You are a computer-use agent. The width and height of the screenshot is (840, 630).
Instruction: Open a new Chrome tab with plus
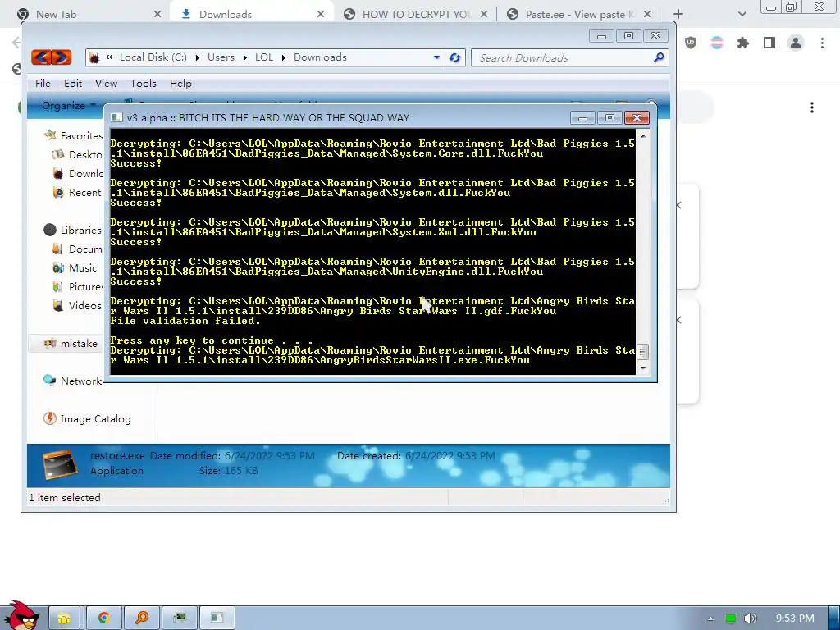click(x=678, y=15)
